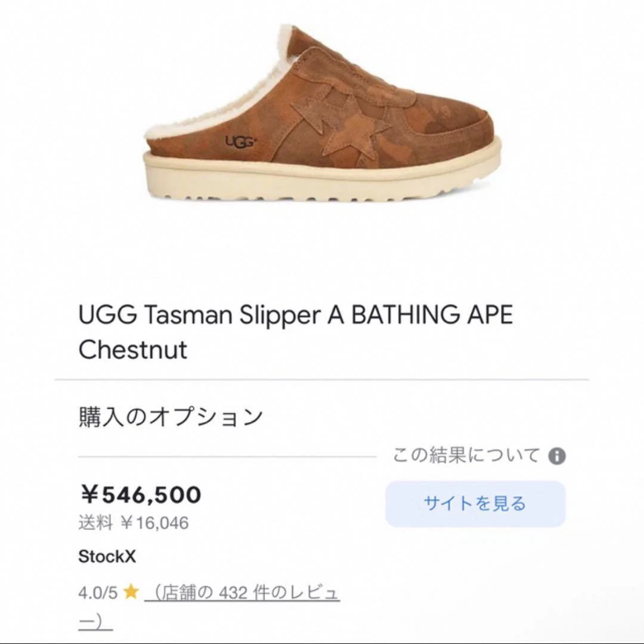This screenshot has width=644, height=644.
Task: Click the info icon beside この結果について
Action: (556, 456)
